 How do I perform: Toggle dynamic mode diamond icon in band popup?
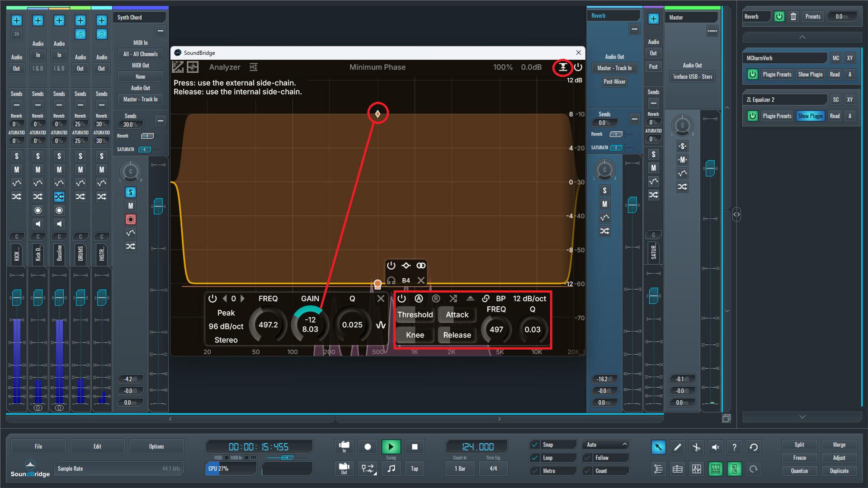pyautogui.click(x=406, y=266)
